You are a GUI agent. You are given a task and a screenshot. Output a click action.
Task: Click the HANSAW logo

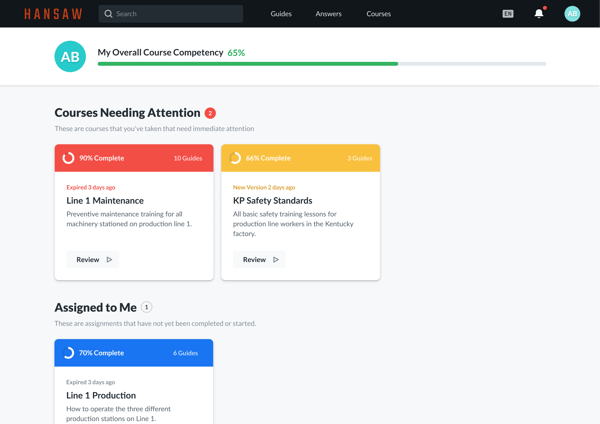[54, 14]
